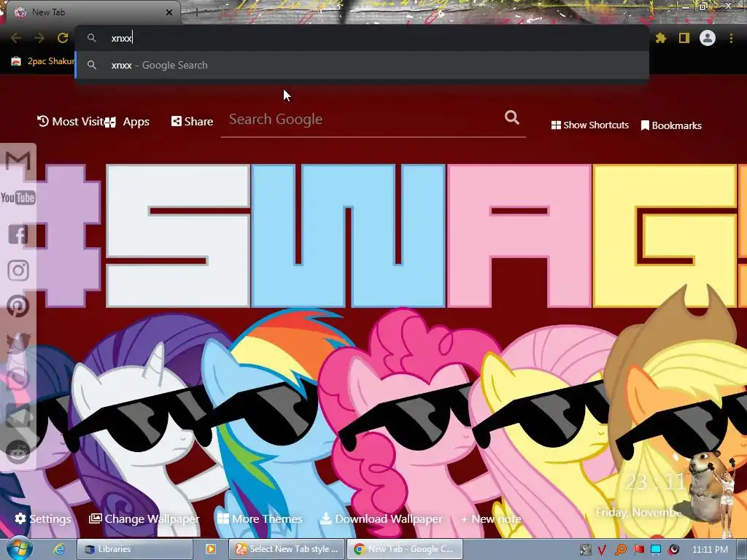Open the red flag Action Center icon
The width and height of the screenshot is (747, 560).
[x=639, y=550]
